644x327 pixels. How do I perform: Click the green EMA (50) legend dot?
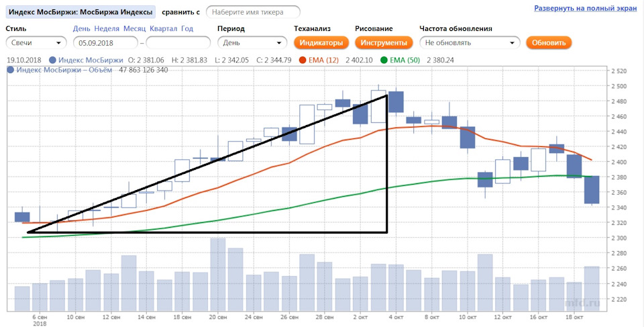(x=384, y=60)
